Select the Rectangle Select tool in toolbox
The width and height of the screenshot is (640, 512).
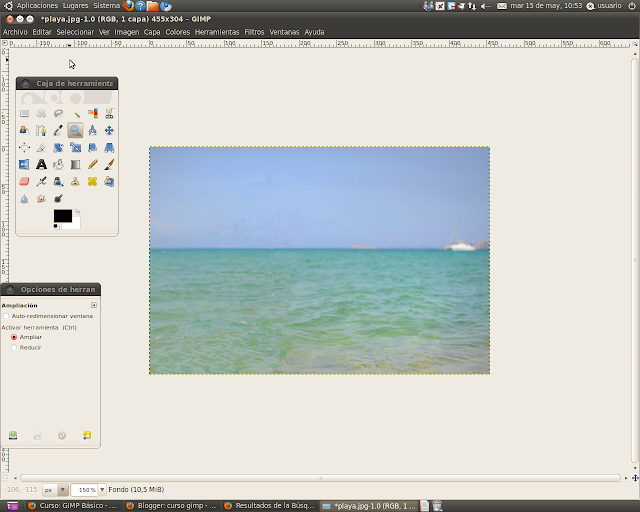(x=24, y=114)
